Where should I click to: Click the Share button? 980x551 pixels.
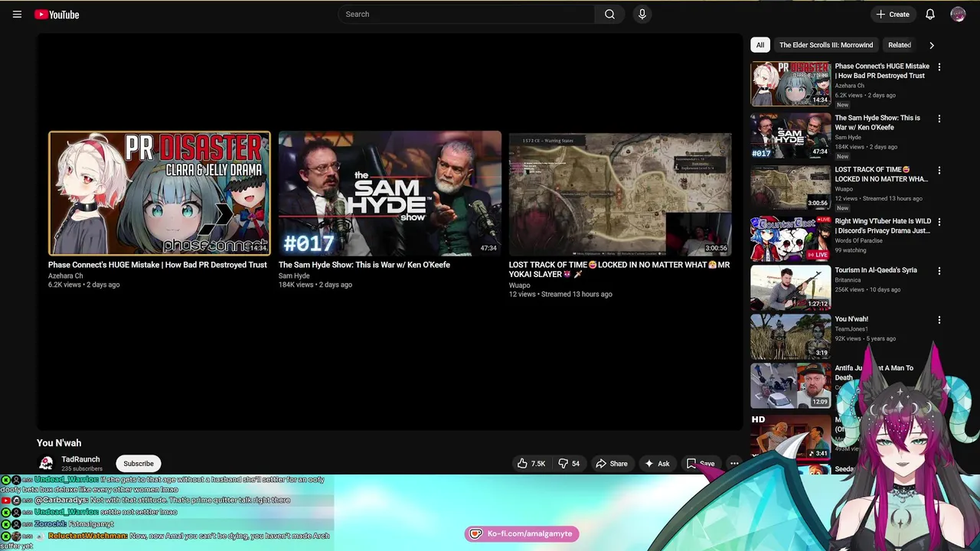coord(612,463)
